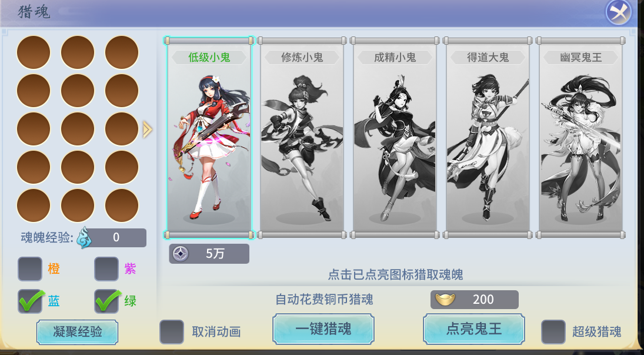This screenshot has height=355, width=644.
Task: Click the 修炼小鬼 grayscale character card
Action: pyautogui.click(x=302, y=138)
